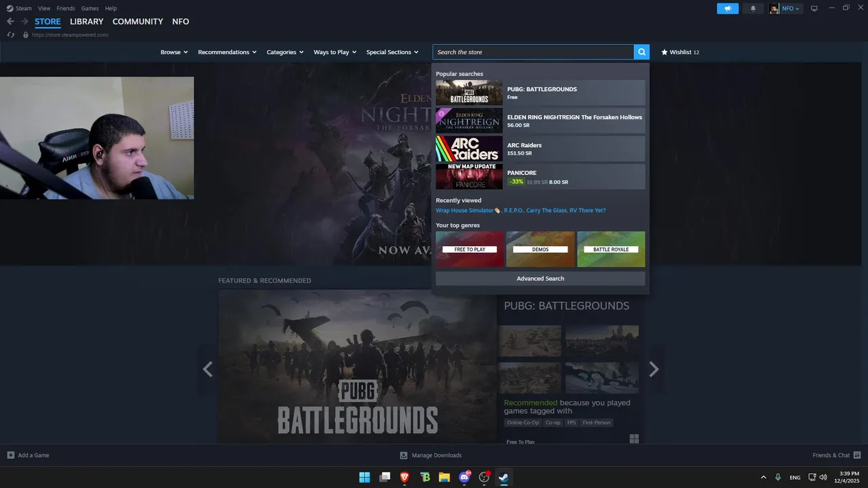Open the Games menu
Viewport: 868px width, 488px height.
(90, 8)
